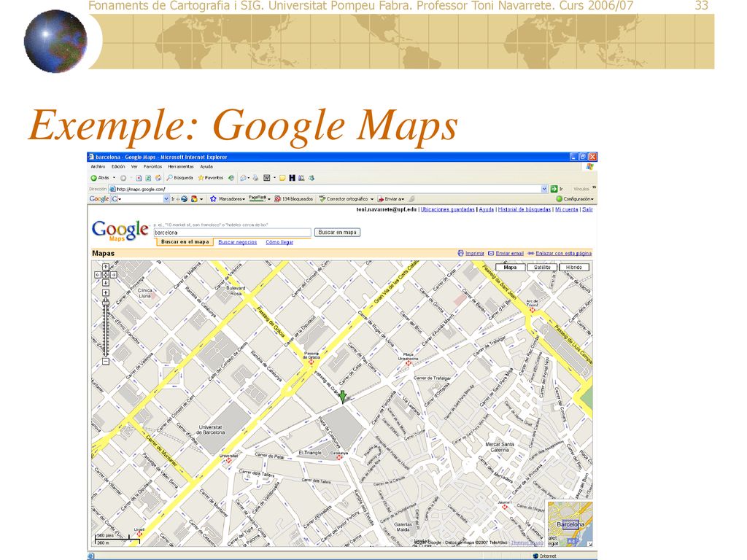Click the Passeig de Gràcia metro station icon

coord(311,362)
